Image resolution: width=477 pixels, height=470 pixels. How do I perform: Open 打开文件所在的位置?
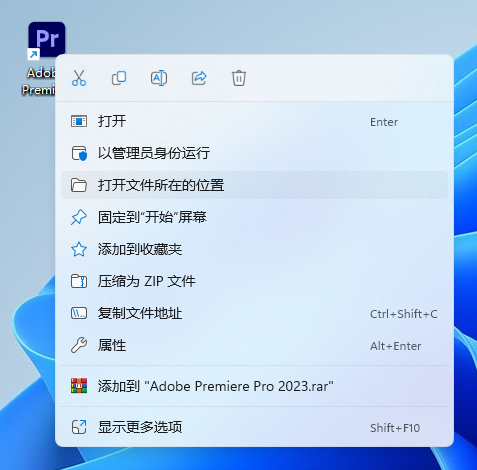[x=254, y=185]
